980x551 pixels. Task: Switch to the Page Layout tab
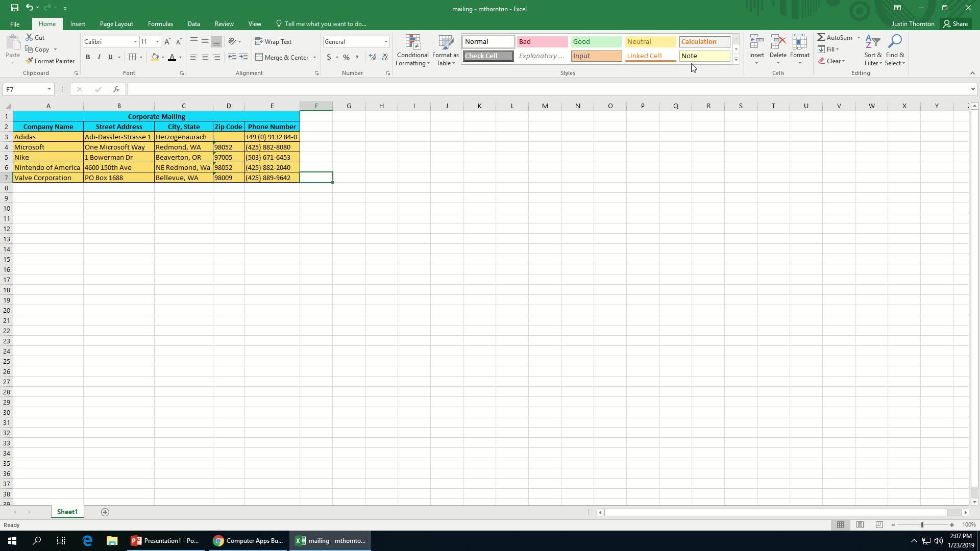tap(116, 24)
